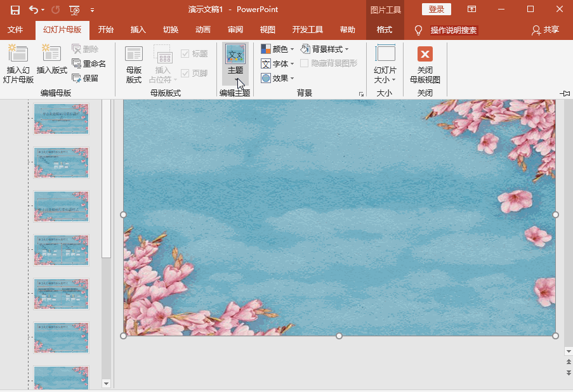Image resolution: width=573 pixels, height=392 pixels.
Task: Toggle the Title (标题) checkbox
Action: pos(185,54)
